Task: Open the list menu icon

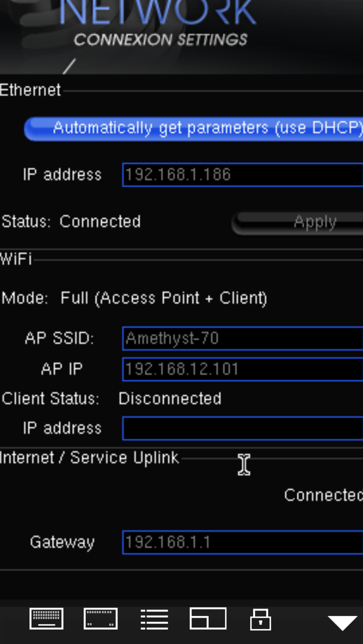Action: point(154,620)
